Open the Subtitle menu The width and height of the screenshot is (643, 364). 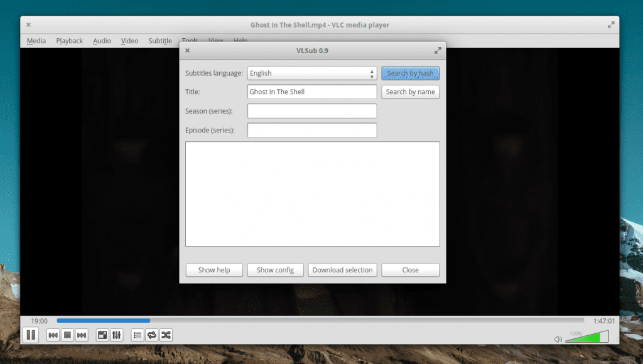(160, 41)
